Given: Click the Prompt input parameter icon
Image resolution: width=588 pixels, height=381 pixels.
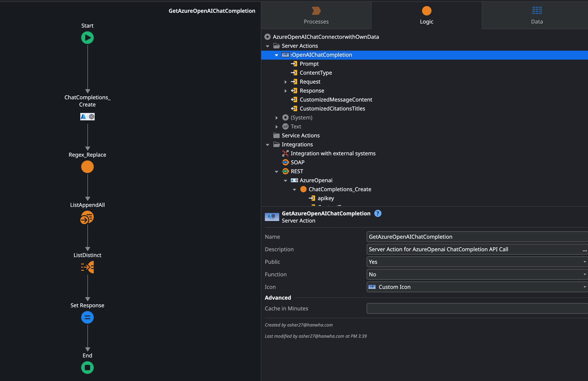Looking at the screenshot, I should coord(294,64).
